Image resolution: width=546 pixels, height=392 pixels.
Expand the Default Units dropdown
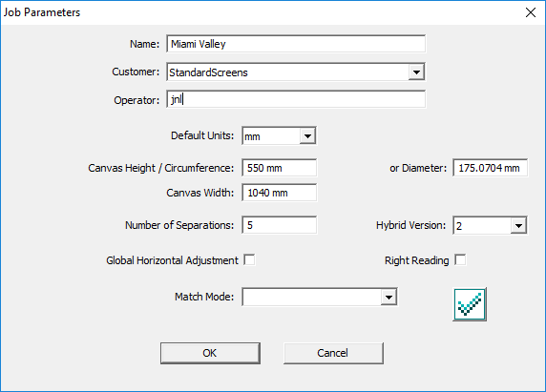[x=307, y=135]
